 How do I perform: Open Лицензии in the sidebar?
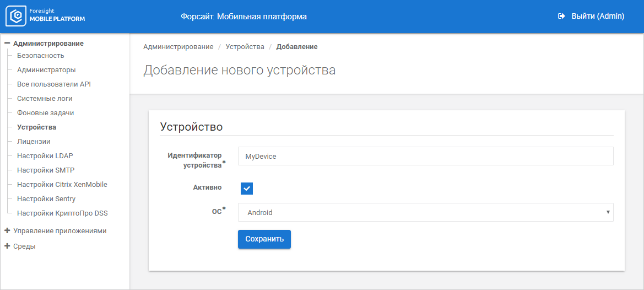click(34, 142)
